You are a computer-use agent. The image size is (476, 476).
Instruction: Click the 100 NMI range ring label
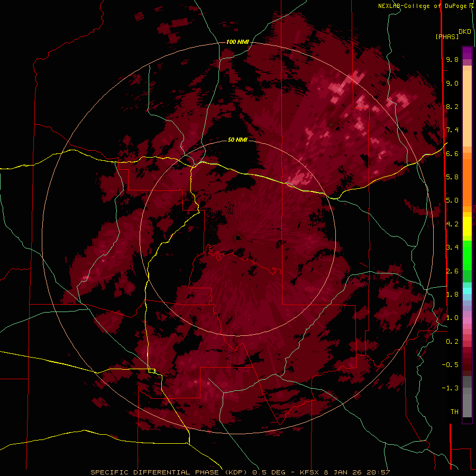[237, 42]
